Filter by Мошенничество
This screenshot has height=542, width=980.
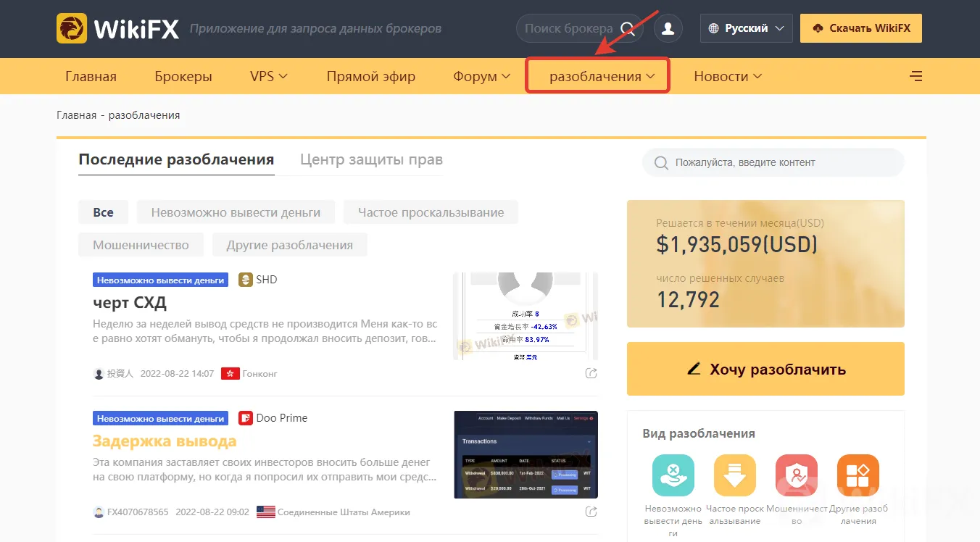(x=141, y=245)
